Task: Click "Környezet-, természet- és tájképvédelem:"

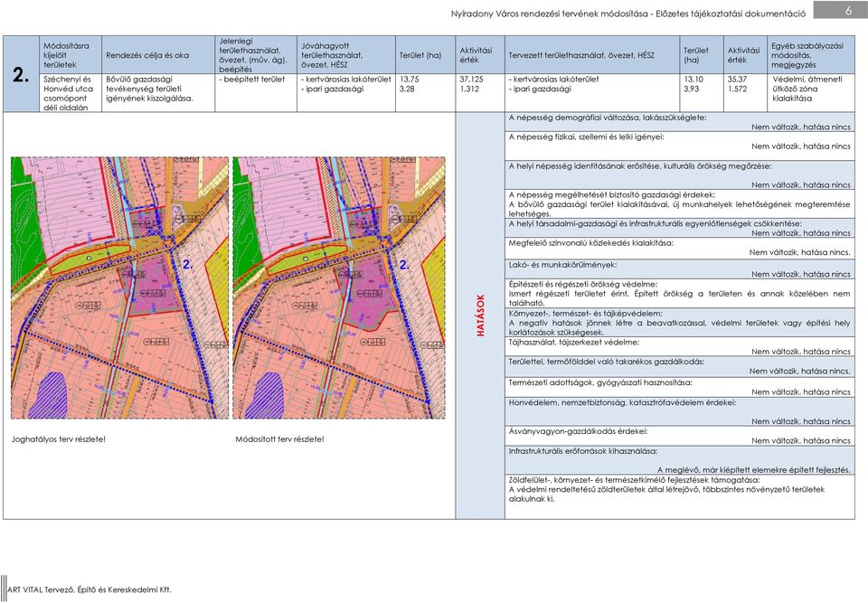Action: click(x=585, y=314)
